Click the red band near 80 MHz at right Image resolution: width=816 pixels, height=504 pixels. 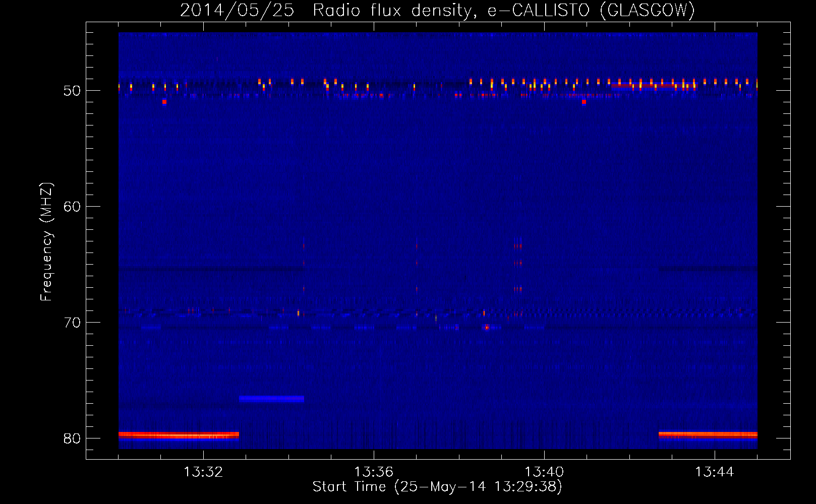point(708,434)
